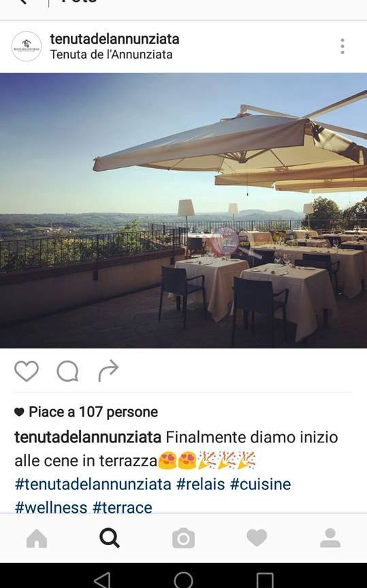Tap the terrace restaurant photo
Screen dimensions: 367x588
click(184, 210)
